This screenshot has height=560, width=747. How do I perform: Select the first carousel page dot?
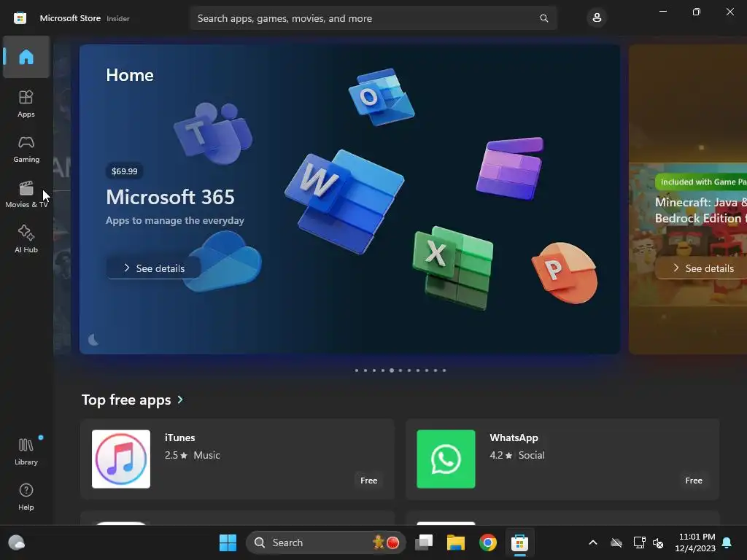point(356,370)
